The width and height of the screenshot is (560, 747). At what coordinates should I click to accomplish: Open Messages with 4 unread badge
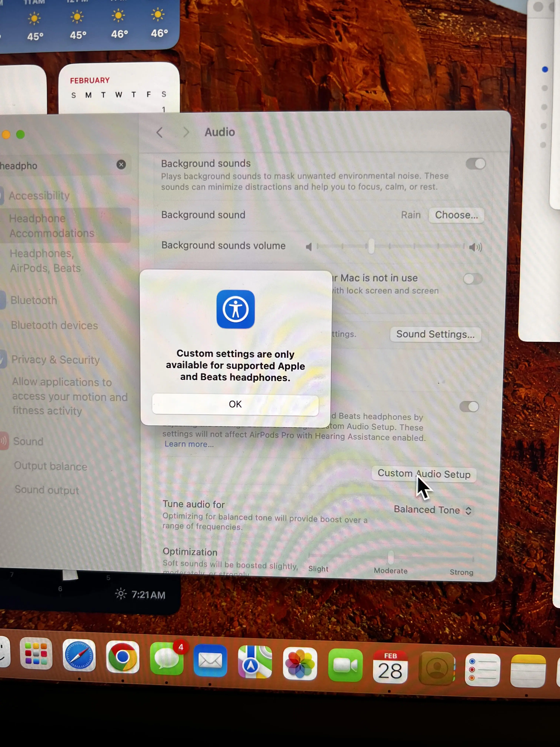167,659
